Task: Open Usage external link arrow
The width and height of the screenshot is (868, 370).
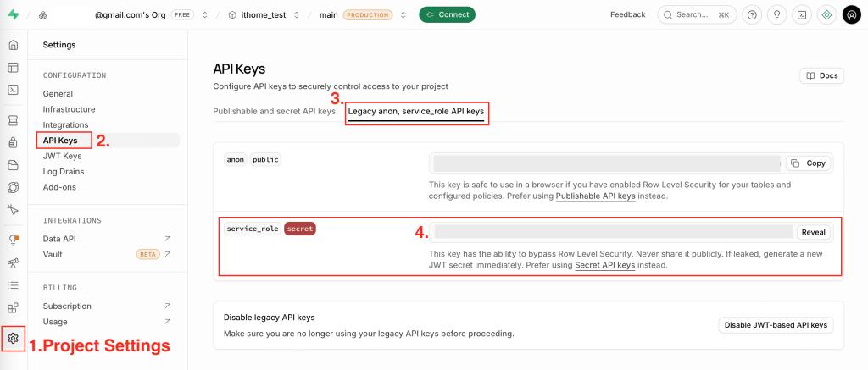Action: [x=168, y=322]
